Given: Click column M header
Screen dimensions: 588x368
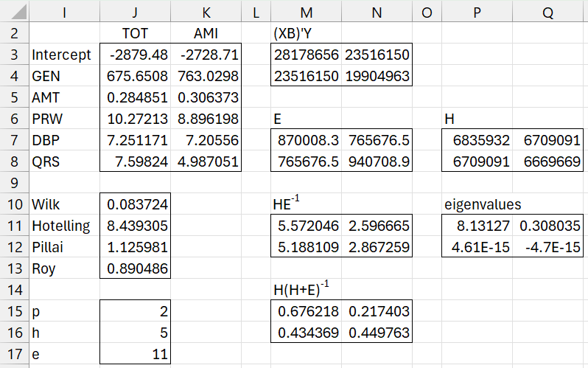Looking at the screenshot, I should pos(306,13).
